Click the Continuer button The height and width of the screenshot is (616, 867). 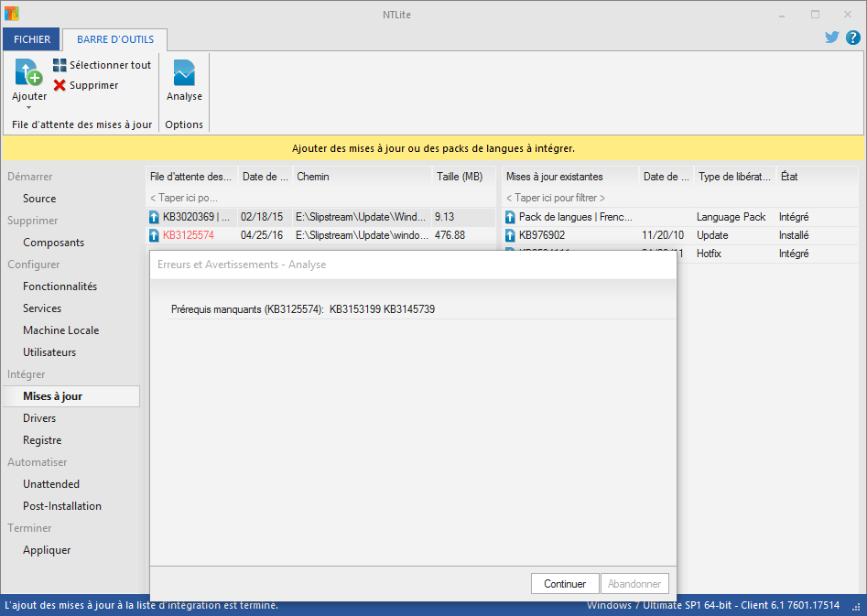565,583
